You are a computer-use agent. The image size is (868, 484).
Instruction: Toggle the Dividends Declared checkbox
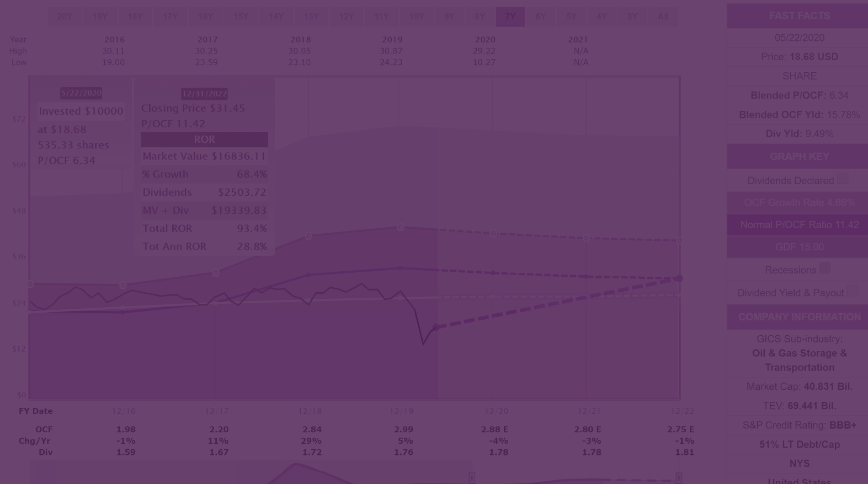pos(842,179)
